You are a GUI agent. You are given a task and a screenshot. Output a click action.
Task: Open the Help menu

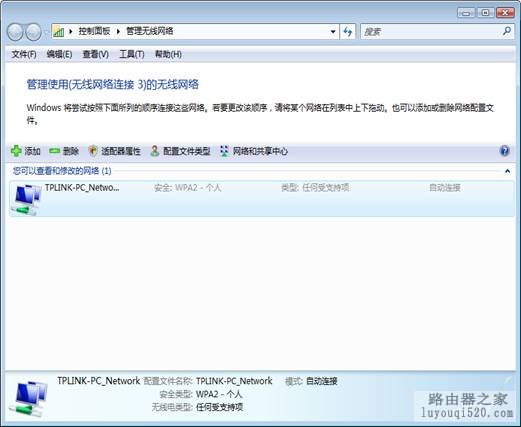(x=168, y=54)
